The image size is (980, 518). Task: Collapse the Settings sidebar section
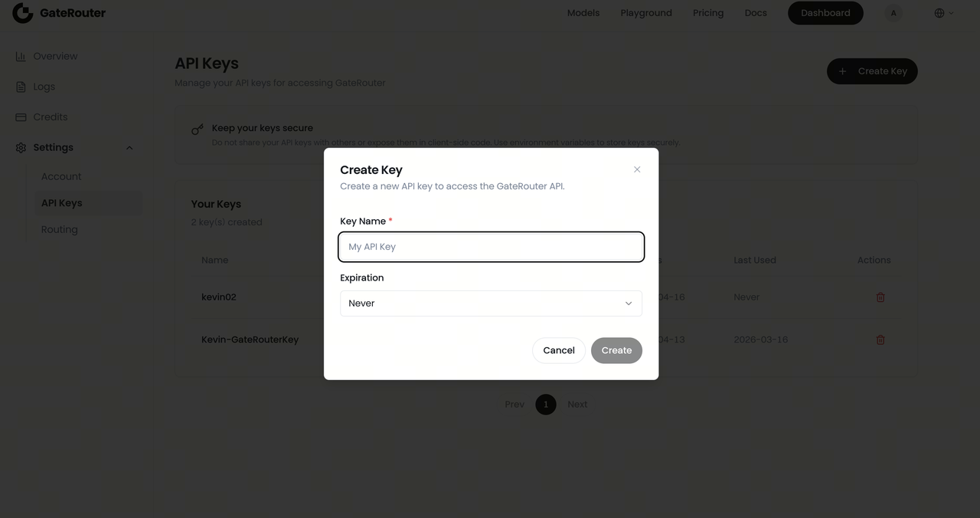coord(129,148)
